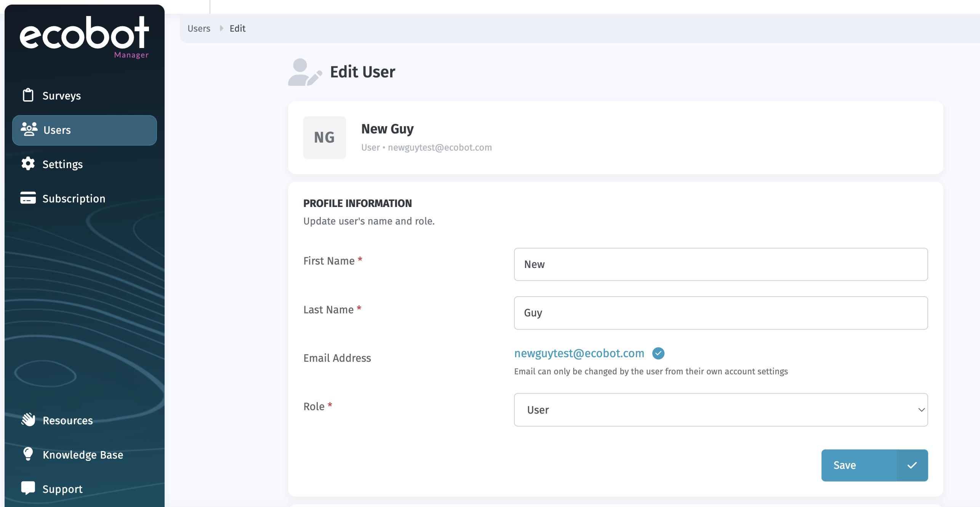Focus the Last Name text field
Viewport: 980px width, 507px height.
[720, 313]
